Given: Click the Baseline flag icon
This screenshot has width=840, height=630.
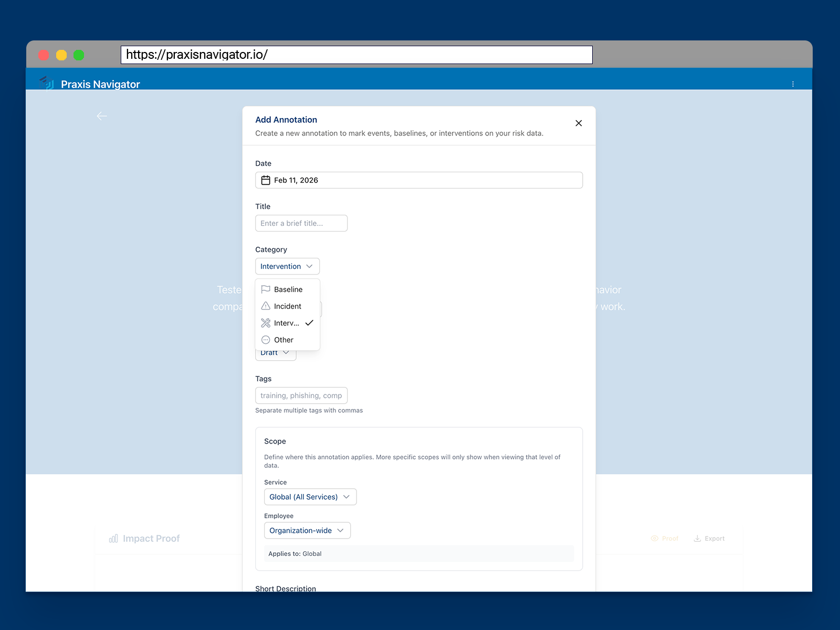Looking at the screenshot, I should (266, 289).
